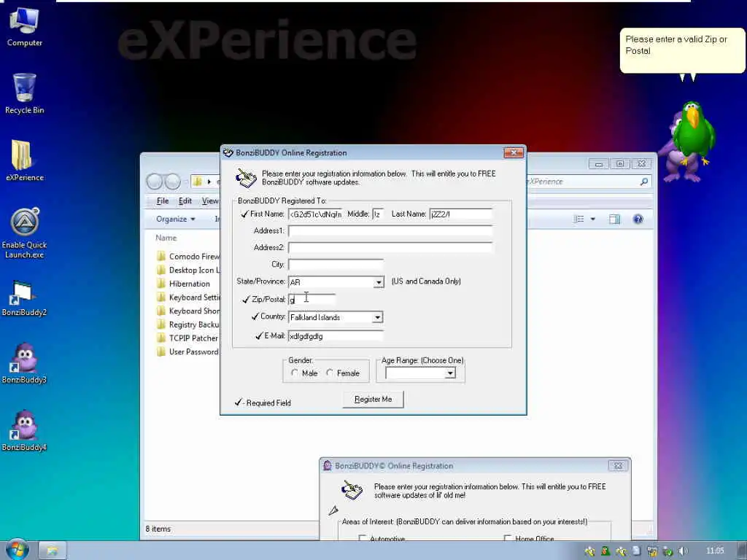Click the Address1 input field
Image resolution: width=747 pixels, height=560 pixels.
(390, 231)
